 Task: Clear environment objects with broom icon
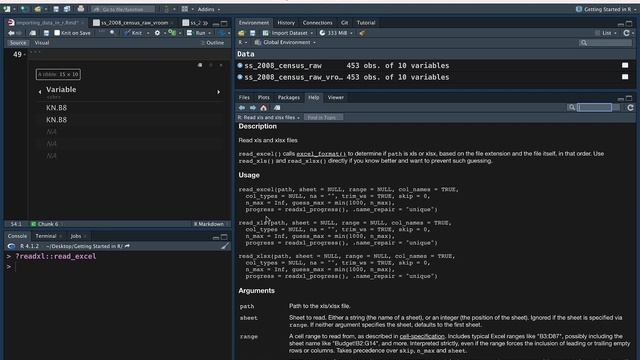[362, 33]
